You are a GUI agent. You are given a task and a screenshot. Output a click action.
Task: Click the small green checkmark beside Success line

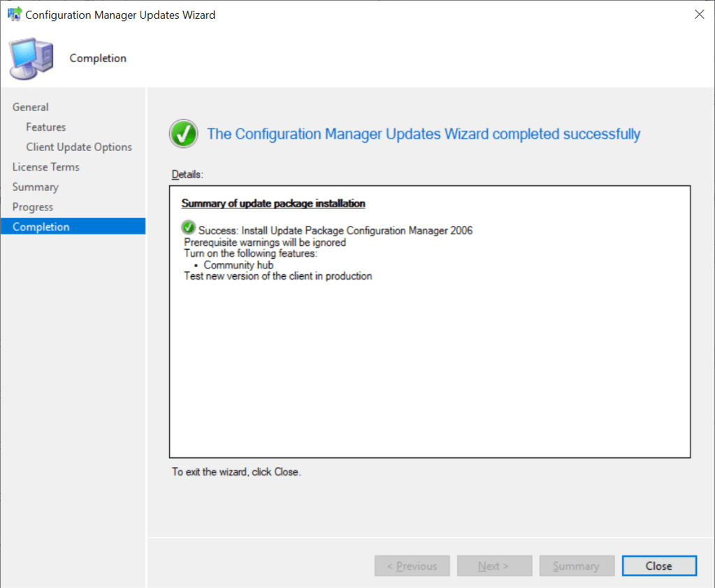(x=188, y=229)
